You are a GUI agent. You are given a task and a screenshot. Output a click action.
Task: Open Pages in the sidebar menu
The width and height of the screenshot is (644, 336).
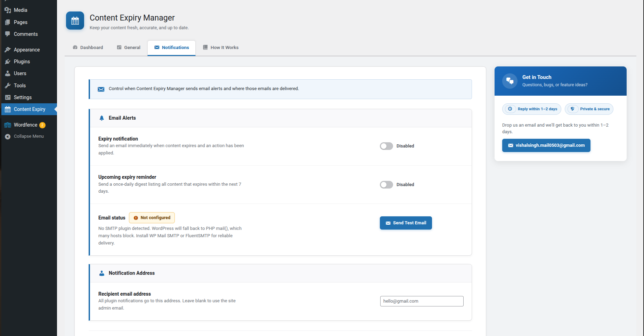[x=29, y=22]
